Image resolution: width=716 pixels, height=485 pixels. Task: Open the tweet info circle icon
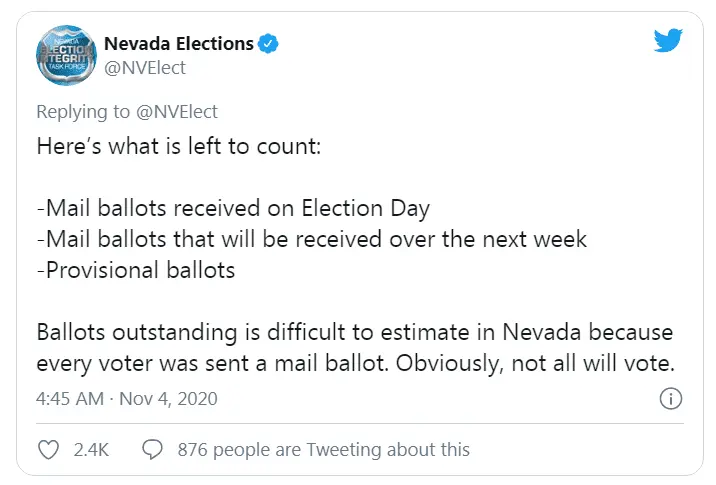pos(671,399)
